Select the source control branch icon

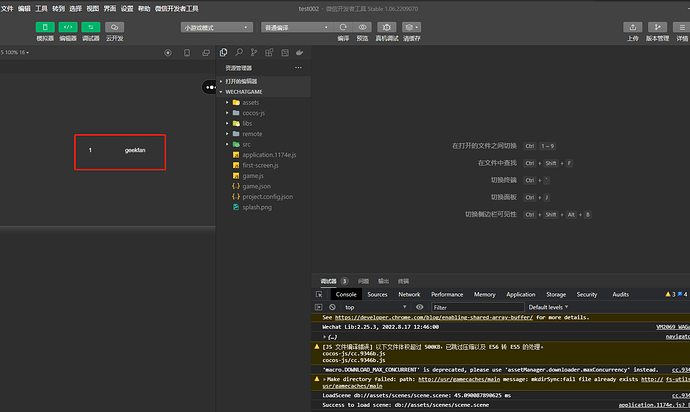[254, 52]
